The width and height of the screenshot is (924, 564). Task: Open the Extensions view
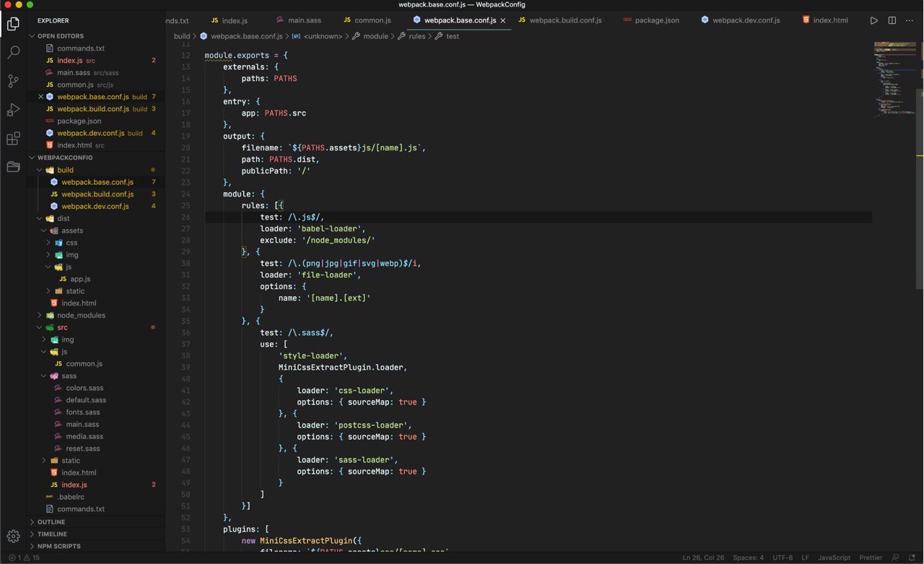(13, 139)
